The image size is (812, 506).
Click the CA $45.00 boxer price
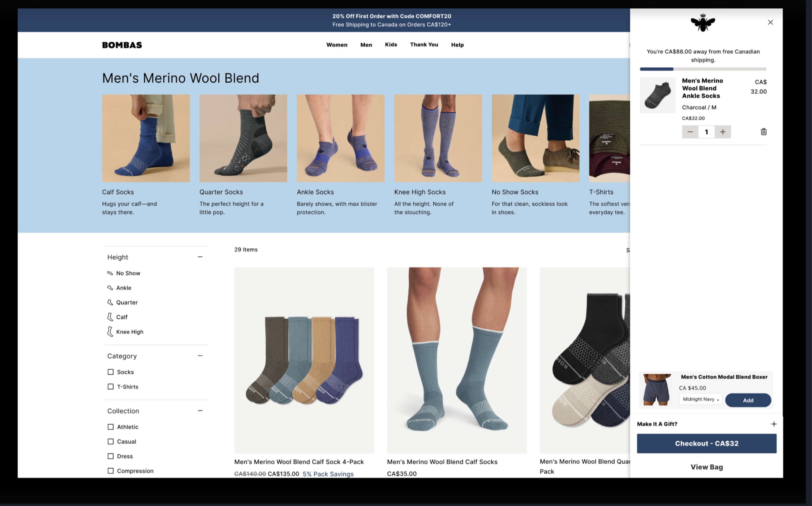tap(692, 388)
